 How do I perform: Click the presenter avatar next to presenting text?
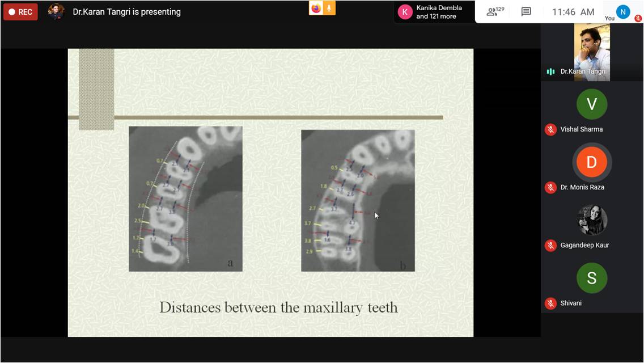click(56, 11)
